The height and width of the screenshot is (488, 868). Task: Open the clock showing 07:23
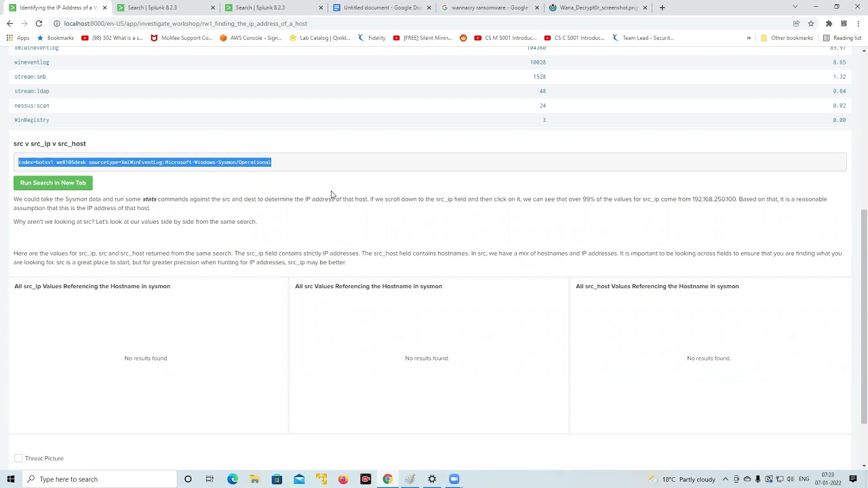[828, 479]
